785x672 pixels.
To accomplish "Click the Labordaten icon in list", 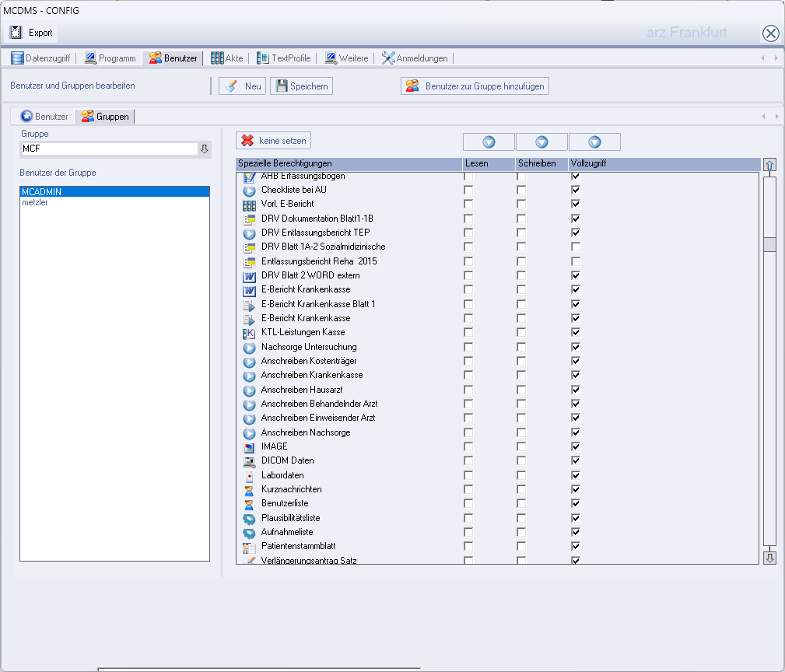I will 249,475.
